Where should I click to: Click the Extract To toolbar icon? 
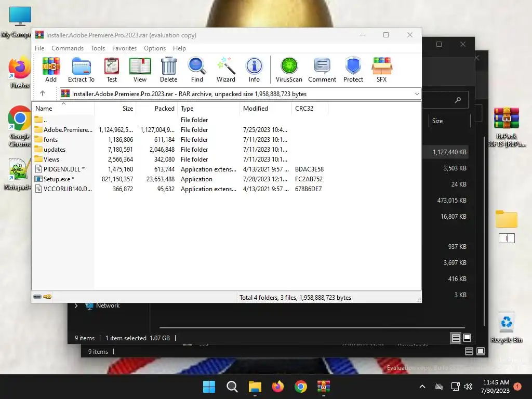pyautogui.click(x=81, y=70)
